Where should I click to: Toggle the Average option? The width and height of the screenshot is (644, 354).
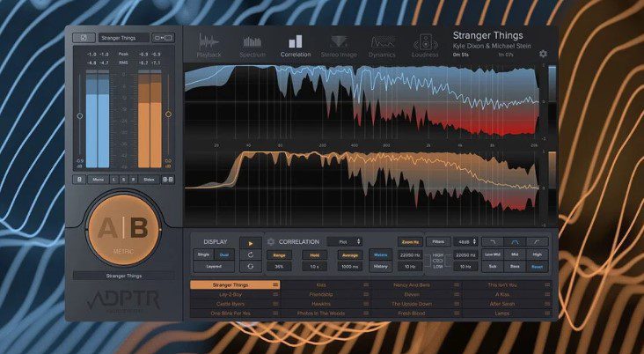click(x=350, y=254)
